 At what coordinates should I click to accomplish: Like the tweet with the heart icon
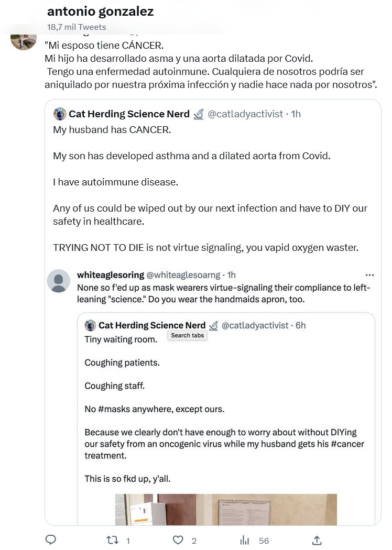pyautogui.click(x=178, y=540)
